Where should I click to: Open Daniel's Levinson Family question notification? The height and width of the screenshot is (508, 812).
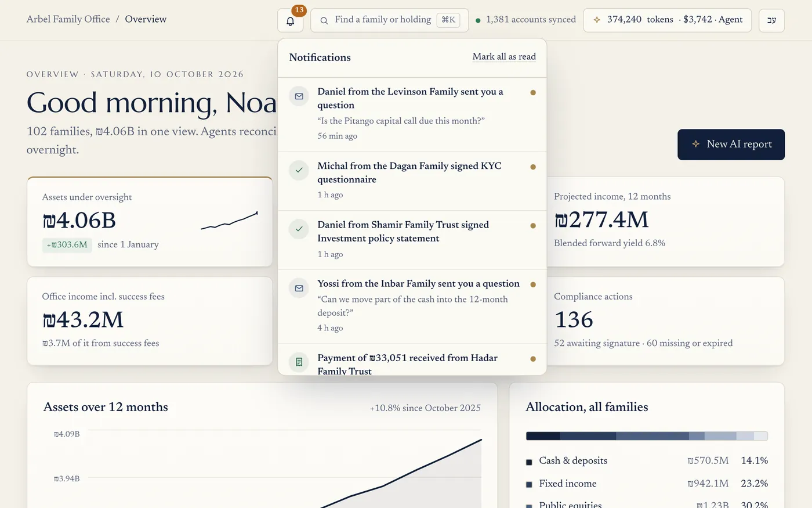point(412,114)
